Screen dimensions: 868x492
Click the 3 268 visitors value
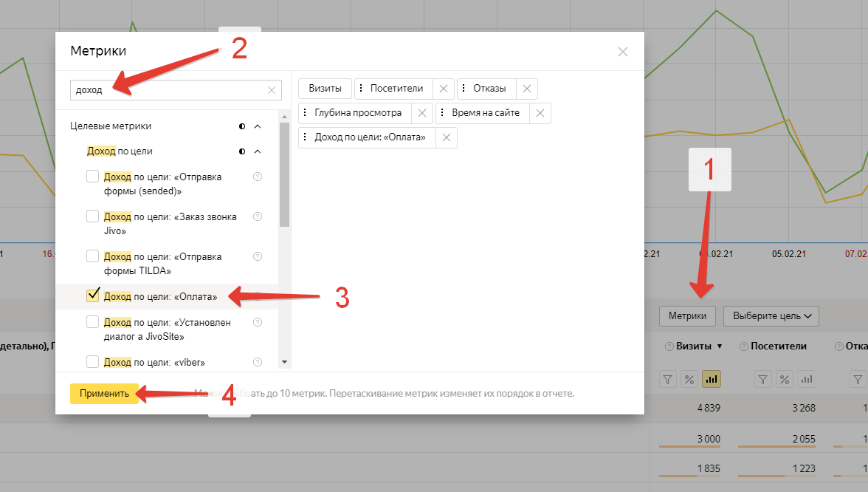click(x=804, y=409)
